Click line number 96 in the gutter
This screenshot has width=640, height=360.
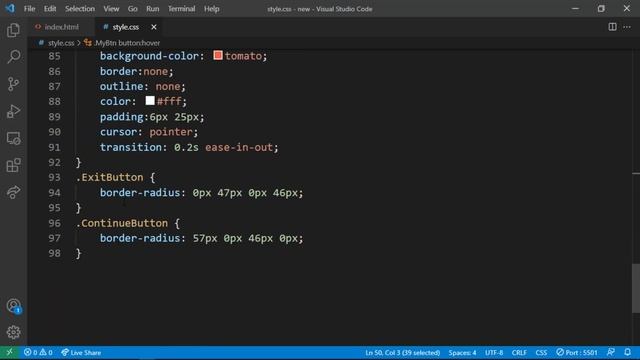click(54, 223)
